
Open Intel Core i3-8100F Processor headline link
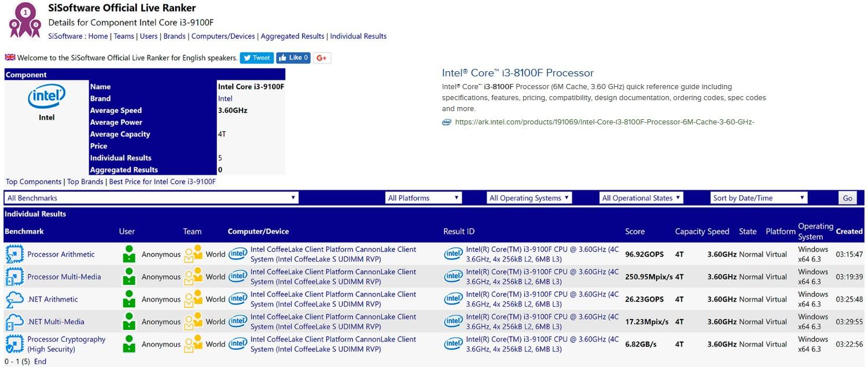tap(518, 73)
